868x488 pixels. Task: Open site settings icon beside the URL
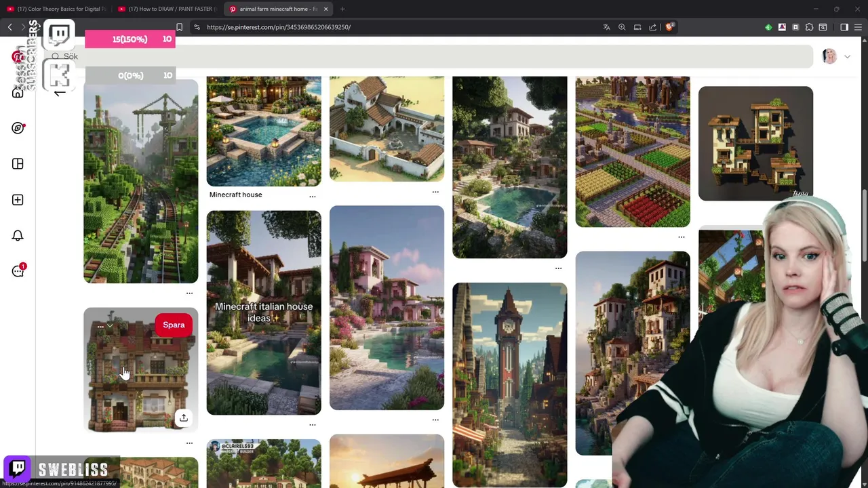click(x=197, y=27)
